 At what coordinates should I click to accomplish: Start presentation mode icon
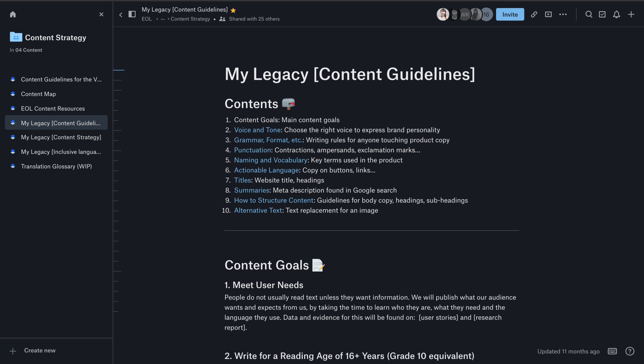pos(548,14)
